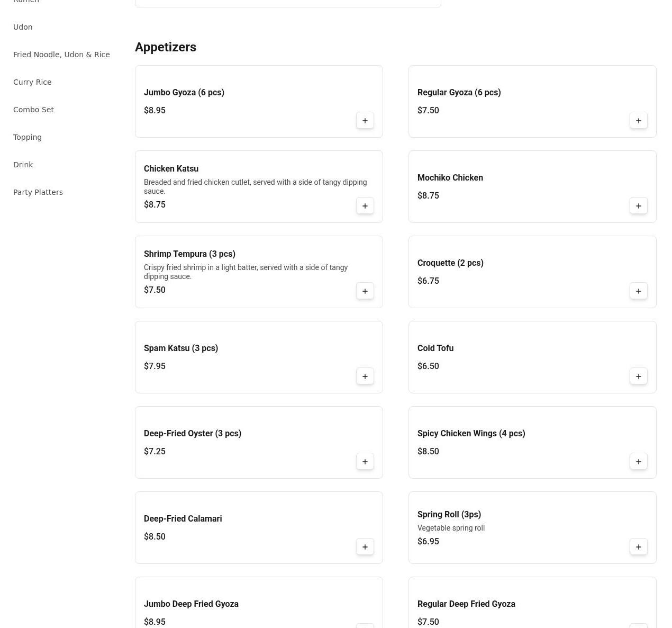View Party Platters section
This screenshot has width=672, height=628.
coord(38,192)
